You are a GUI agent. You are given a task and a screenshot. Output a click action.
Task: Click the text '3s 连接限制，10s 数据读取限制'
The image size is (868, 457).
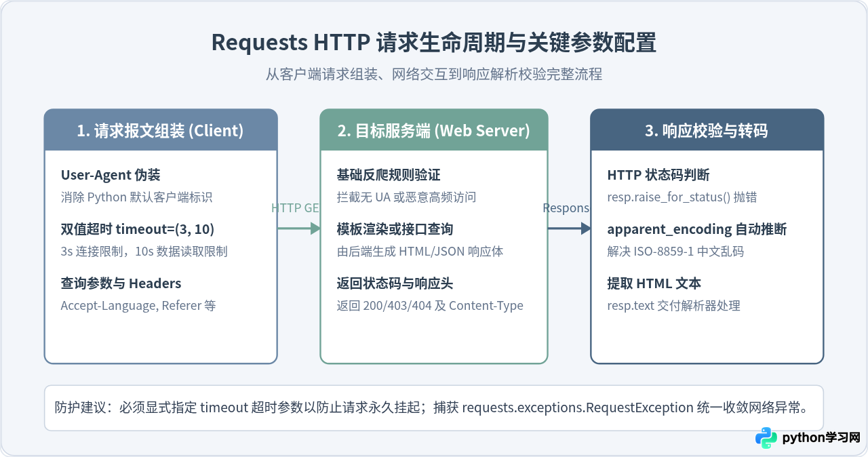pyautogui.click(x=144, y=252)
